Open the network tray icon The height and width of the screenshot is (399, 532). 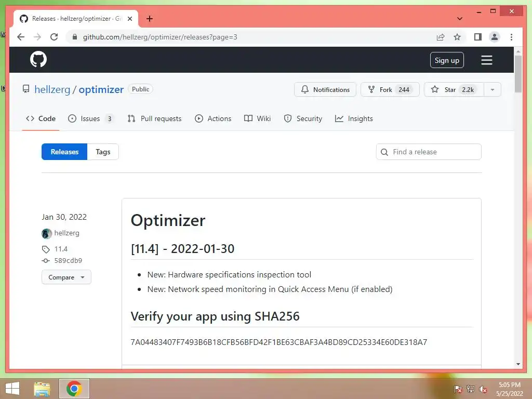(x=470, y=389)
